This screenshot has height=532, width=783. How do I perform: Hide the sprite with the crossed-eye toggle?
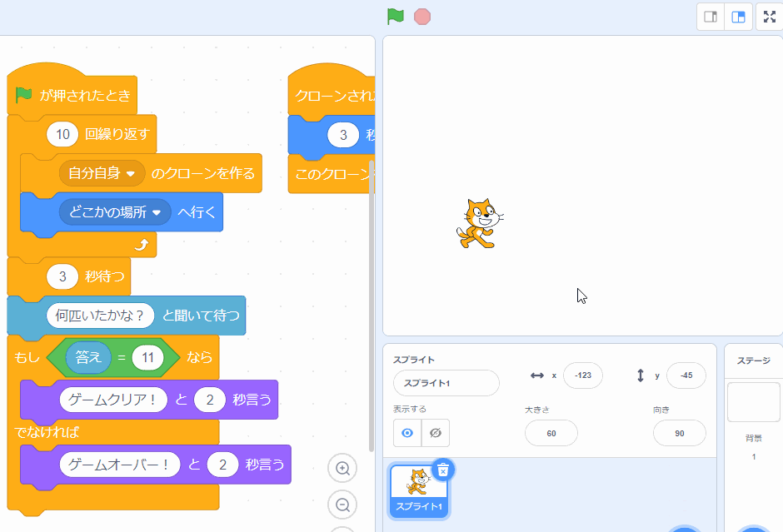coord(435,432)
